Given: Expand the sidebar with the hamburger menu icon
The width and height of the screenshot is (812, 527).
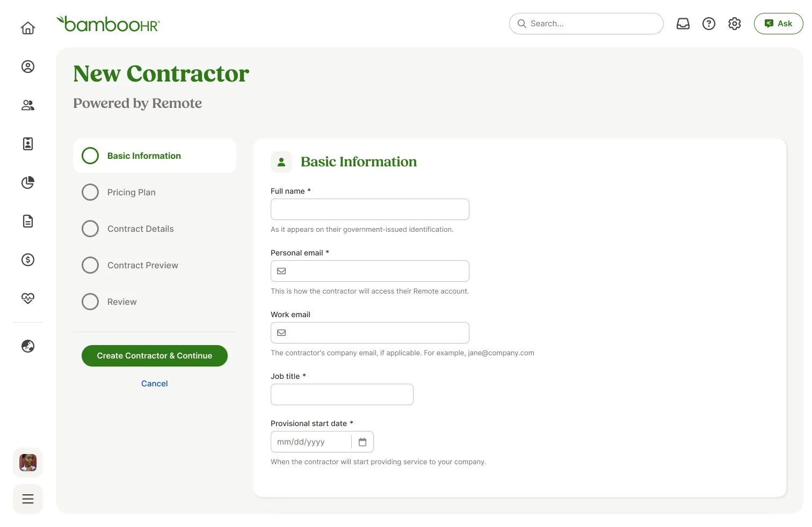Looking at the screenshot, I should pyautogui.click(x=28, y=499).
